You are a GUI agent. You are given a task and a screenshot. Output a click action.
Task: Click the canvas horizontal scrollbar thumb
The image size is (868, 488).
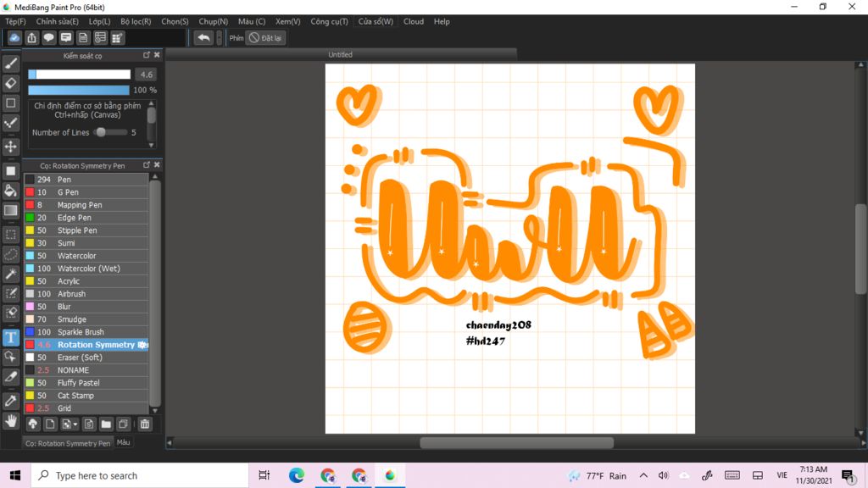pos(516,442)
